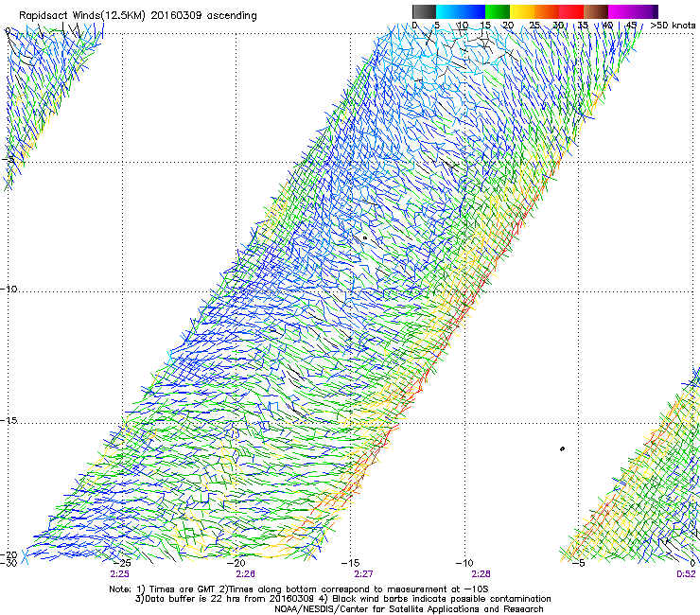
Task: Click the red 30-35 knots legend swatch
Action: tap(571, 11)
